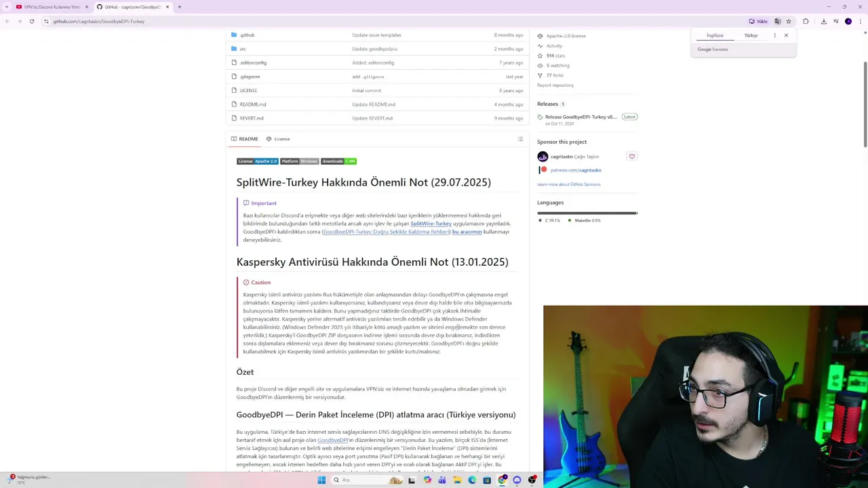868x488 pixels.
Task: Go forward in browser history
Action: 19,21
